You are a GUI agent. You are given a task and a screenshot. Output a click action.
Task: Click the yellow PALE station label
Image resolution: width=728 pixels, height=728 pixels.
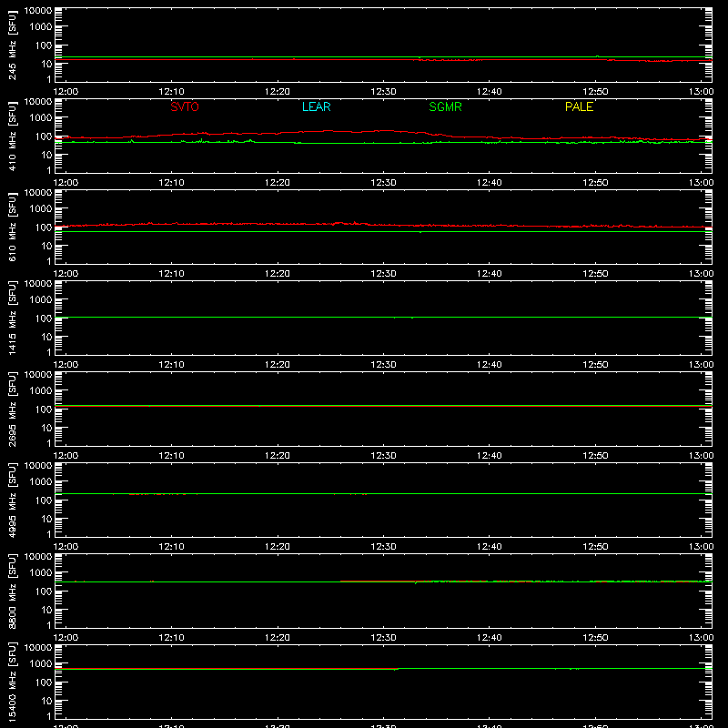pyautogui.click(x=579, y=106)
